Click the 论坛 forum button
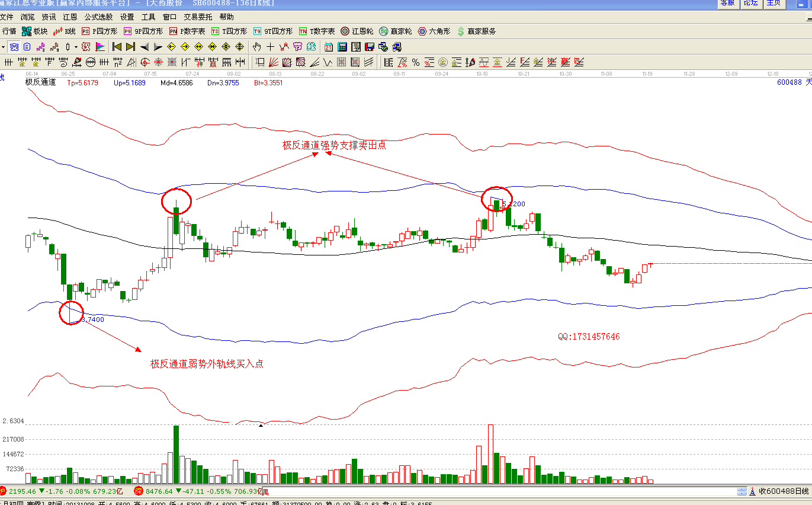The width and height of the screenshot is (812, 505). point(750,3)
